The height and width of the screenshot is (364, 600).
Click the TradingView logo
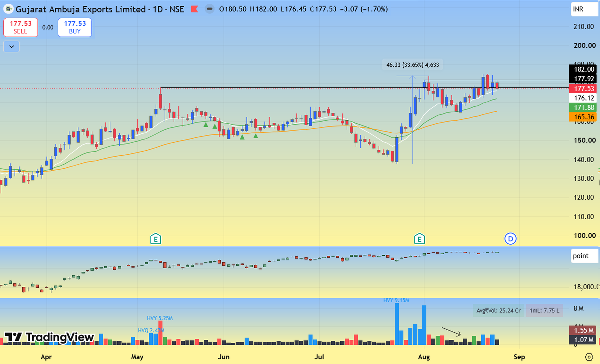[x=49, y=337]
